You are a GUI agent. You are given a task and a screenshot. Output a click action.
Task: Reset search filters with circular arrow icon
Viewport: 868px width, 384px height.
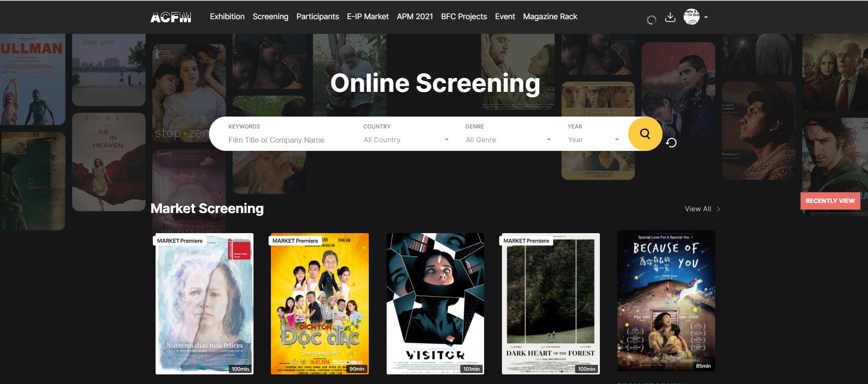(671, 143)
